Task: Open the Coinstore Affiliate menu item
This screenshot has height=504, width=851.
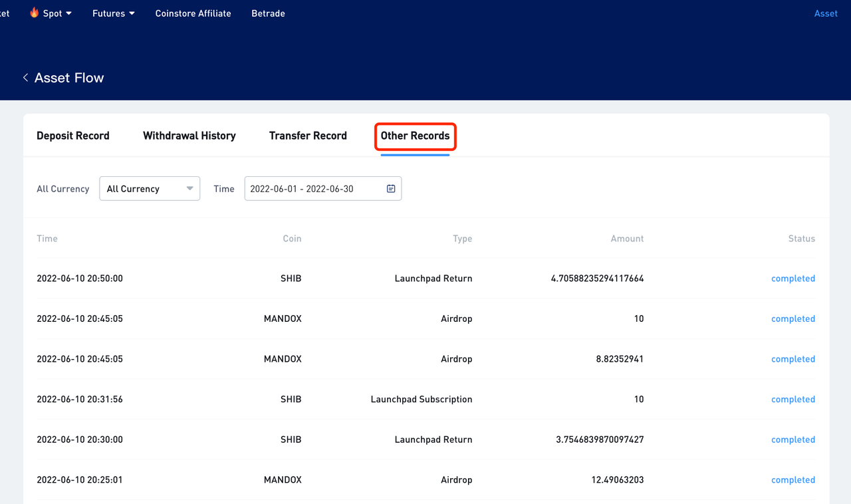Action: coord(193,13)
